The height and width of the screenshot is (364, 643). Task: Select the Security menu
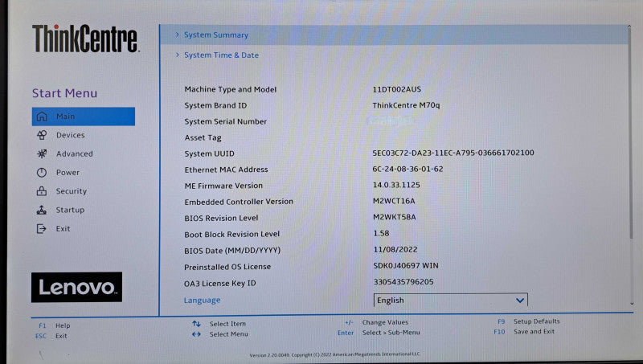point(72,191)
